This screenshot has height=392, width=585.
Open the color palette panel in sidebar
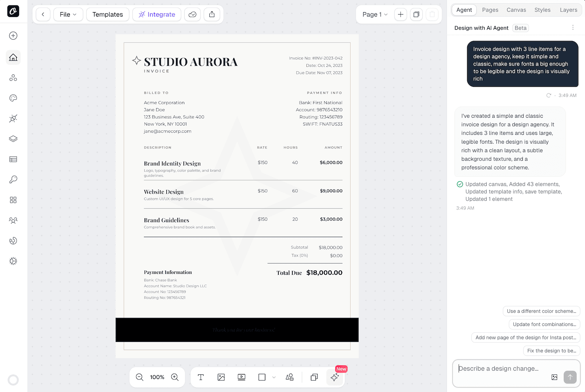pyautogui.click(x=13, y=98)
